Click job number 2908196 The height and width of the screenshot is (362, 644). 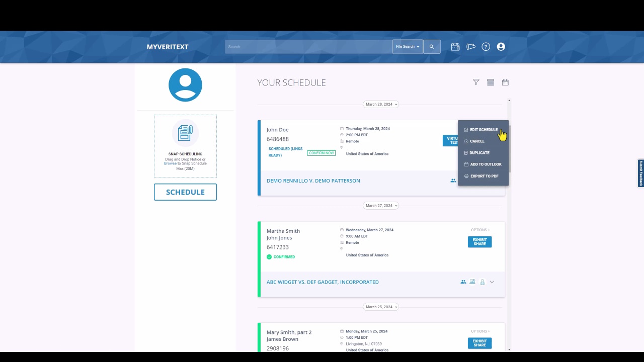point(278,348)
